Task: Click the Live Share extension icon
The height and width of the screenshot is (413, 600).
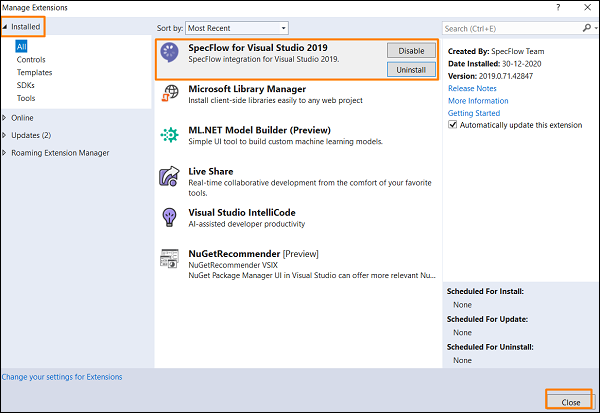Action: pos(169,177)
